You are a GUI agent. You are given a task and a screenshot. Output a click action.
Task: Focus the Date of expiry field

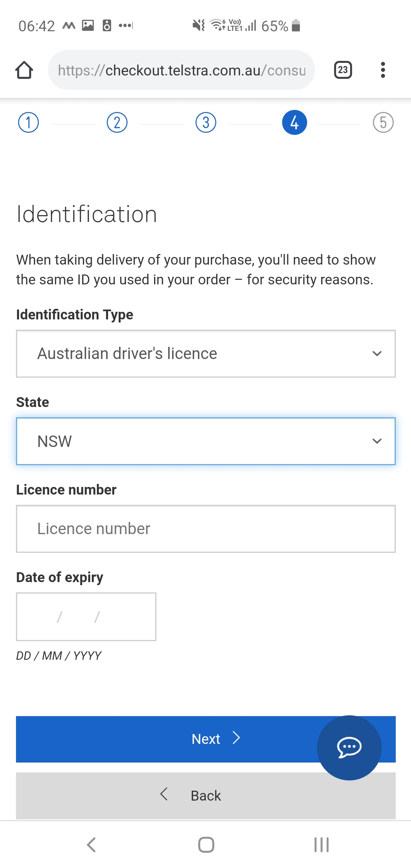(86, 617)
